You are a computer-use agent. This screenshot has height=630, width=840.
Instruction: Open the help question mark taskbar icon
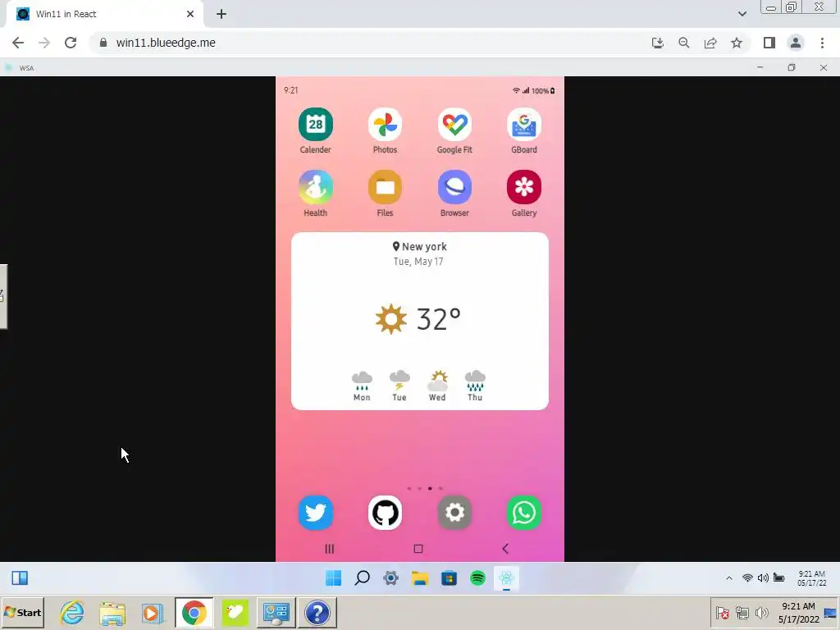[x=317, y=613]
